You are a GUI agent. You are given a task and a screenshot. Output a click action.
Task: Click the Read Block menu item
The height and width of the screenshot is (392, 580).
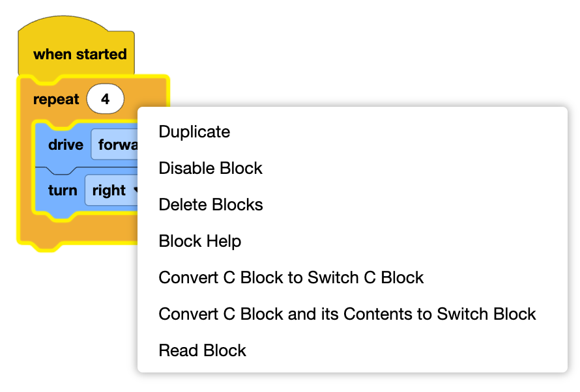tap(203, 350)
